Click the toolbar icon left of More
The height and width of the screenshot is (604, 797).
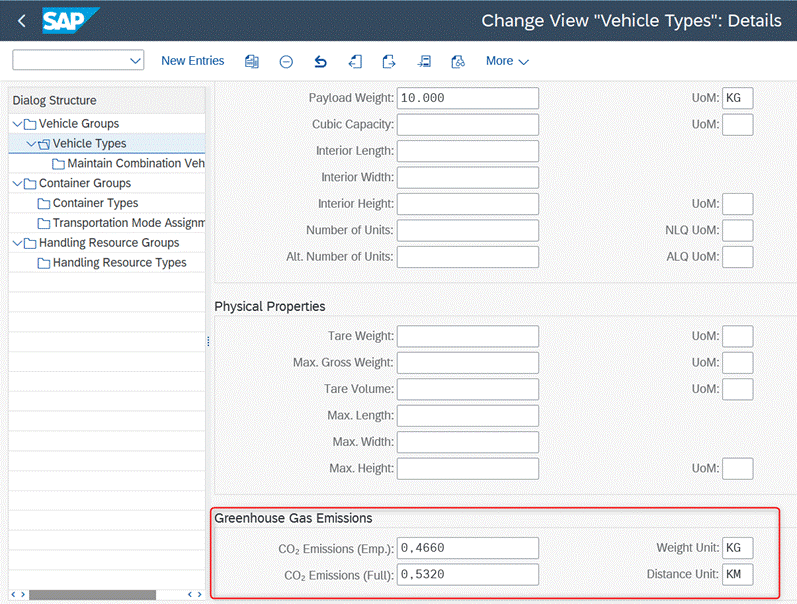coord(458,61)
